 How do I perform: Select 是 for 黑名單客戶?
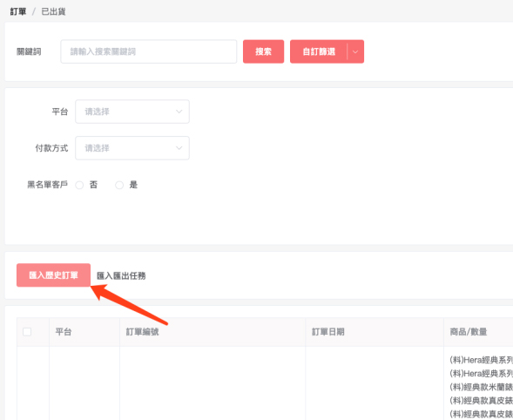tap(119, 185)
